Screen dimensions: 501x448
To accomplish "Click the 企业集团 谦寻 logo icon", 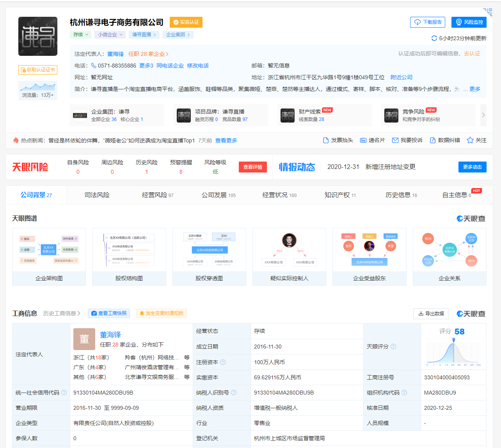I will pos(80,116).
